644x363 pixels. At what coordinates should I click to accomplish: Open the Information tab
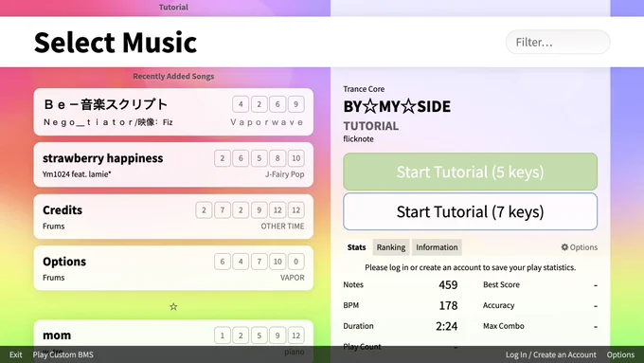[x=437, y=247]
